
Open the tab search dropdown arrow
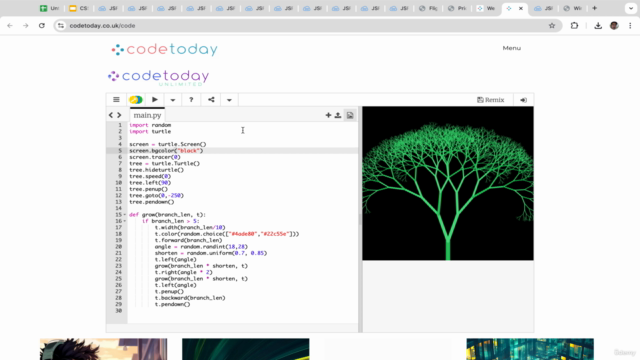click(631, 8)
